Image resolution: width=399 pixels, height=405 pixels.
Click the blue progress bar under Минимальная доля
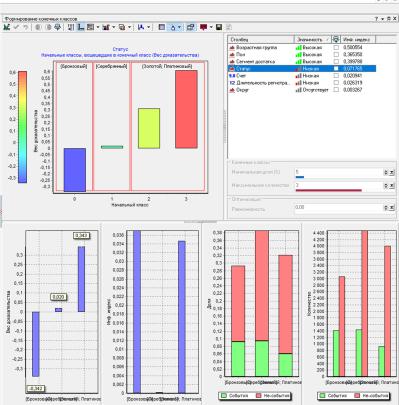coord(300,177)
